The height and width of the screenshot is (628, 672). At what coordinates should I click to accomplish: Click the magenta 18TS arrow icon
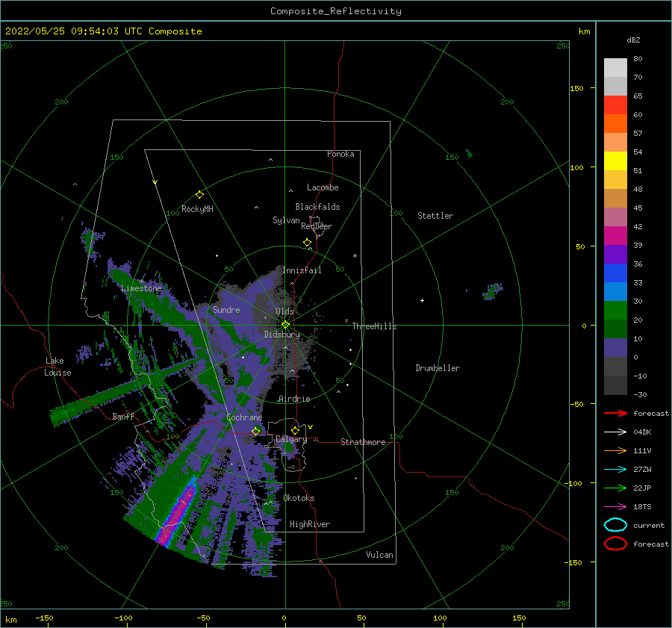pyautogui.click(x=615, y=507)
